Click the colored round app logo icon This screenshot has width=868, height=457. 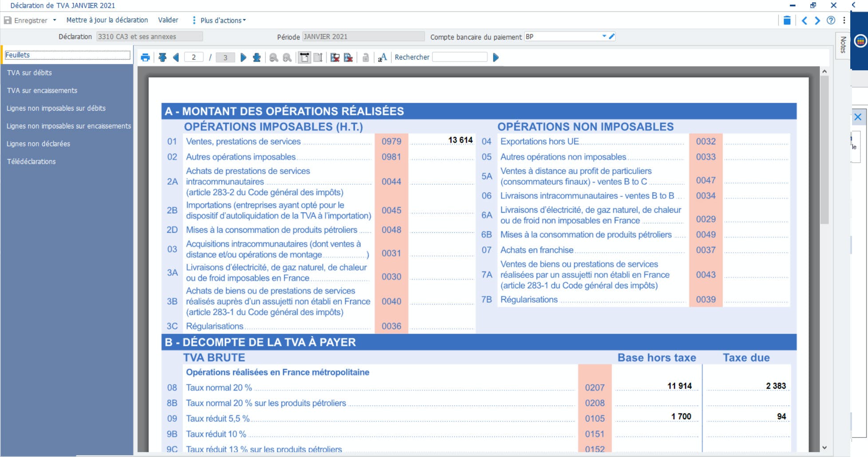(x=860, y=41)
